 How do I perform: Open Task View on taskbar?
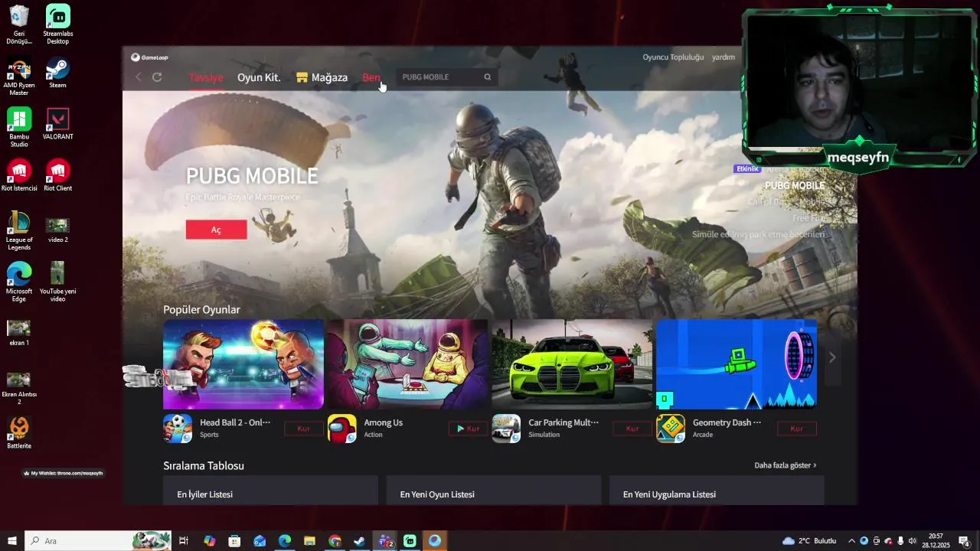184,541
